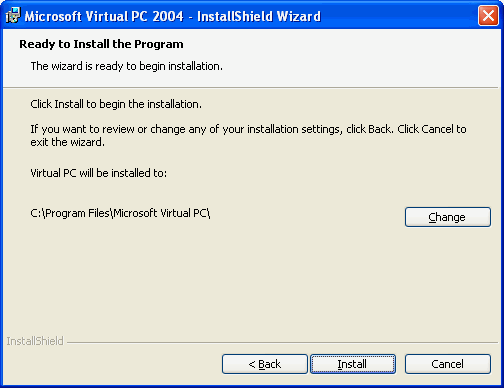This screenshot has height=388, width=504.
Task: Select the C:\Program Files\Microsoft Virtual PC\ path text
Action: click(x=120, y=213)
